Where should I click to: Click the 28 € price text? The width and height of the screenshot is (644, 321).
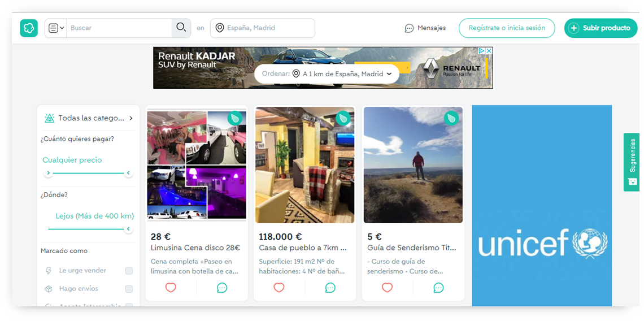160,236
